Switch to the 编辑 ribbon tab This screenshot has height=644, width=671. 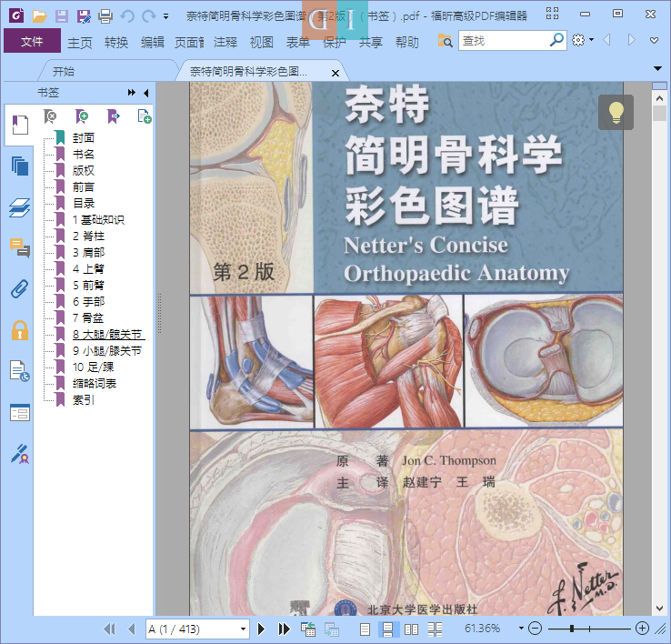153,42
